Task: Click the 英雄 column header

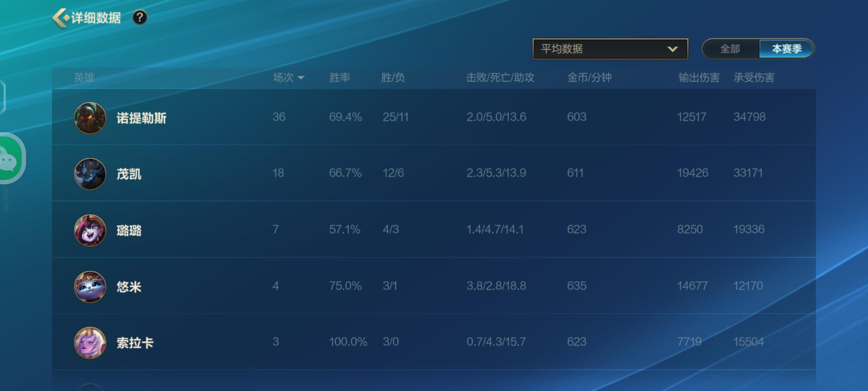Action: pos(84,77)
